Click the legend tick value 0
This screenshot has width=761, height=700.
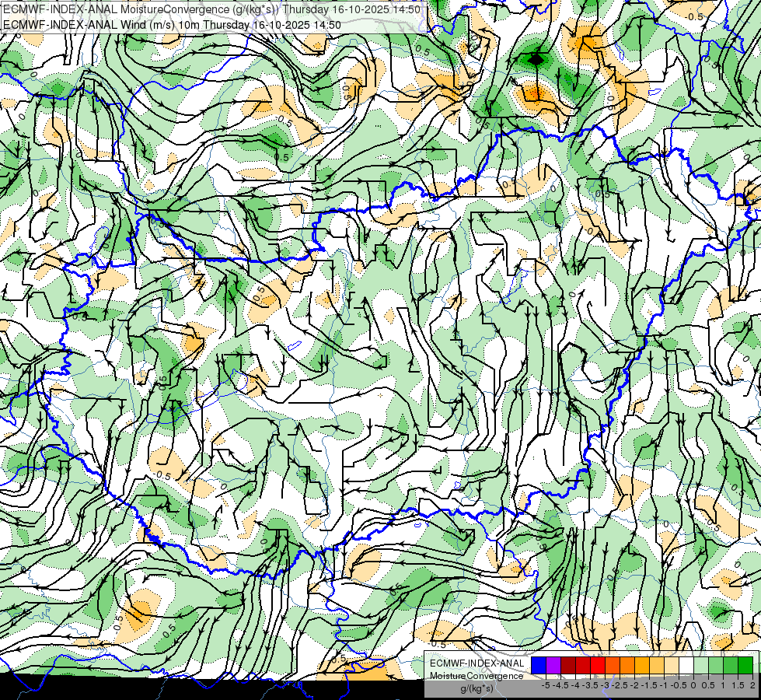pos(693,685)
